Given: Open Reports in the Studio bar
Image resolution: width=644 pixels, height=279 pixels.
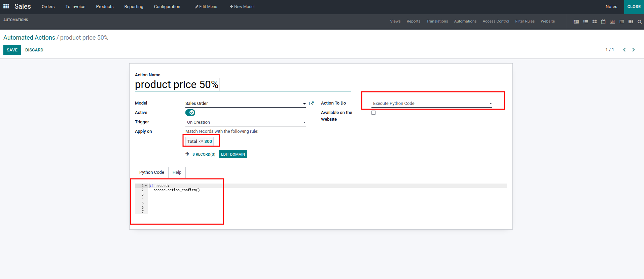Looking at the screenshot, I should [x=414, y=21].
